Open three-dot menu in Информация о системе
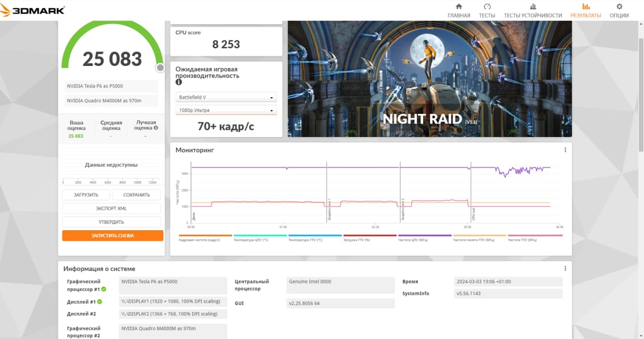The width and height of the screenshot is (644, 339). (x=565, y=268)
